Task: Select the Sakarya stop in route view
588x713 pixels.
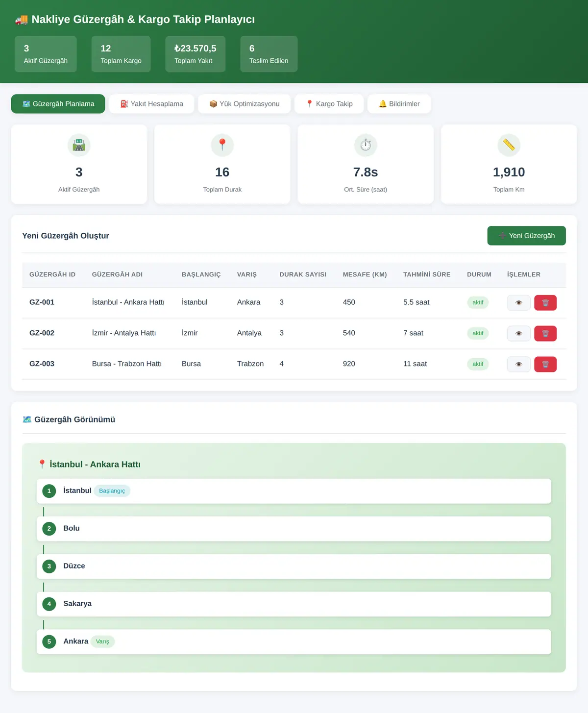Action: (294, 604)
